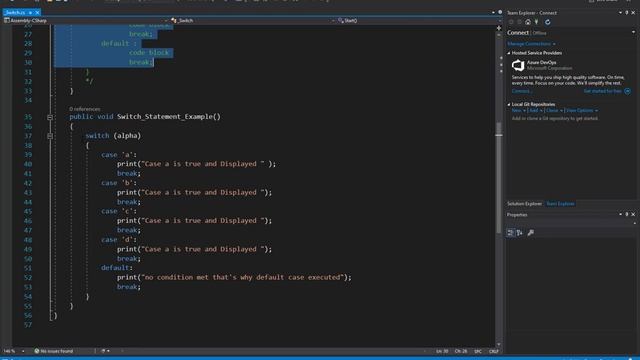Click the Switch_Statement_Example method name
The width and height of the screenshot is (640, 360).
click(165, 117)
